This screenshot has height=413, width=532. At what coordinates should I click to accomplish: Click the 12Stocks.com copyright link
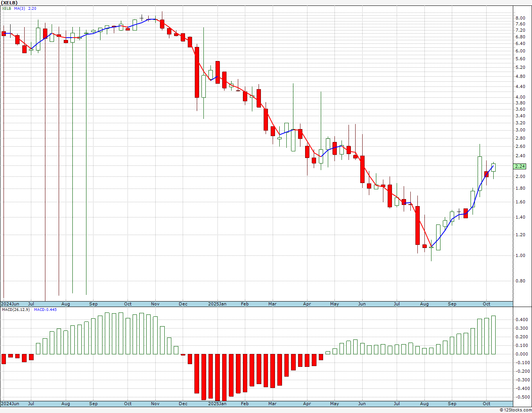tap(516, 410)
